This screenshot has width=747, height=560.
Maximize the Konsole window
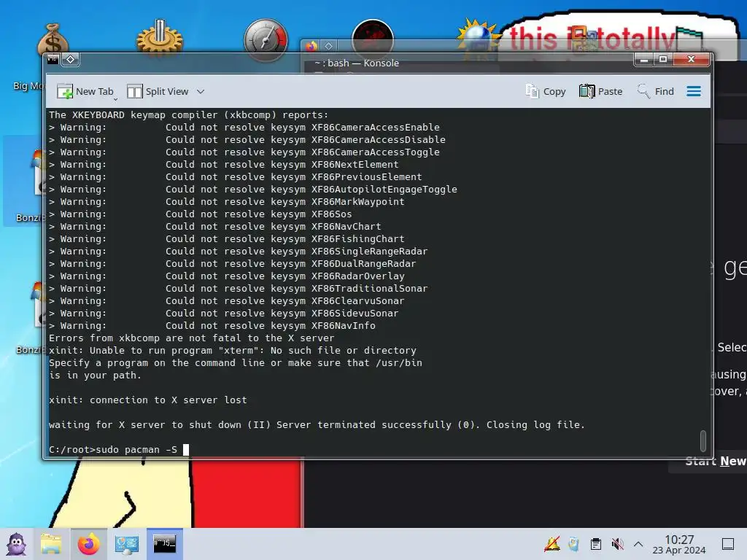(x=662, y=60)
